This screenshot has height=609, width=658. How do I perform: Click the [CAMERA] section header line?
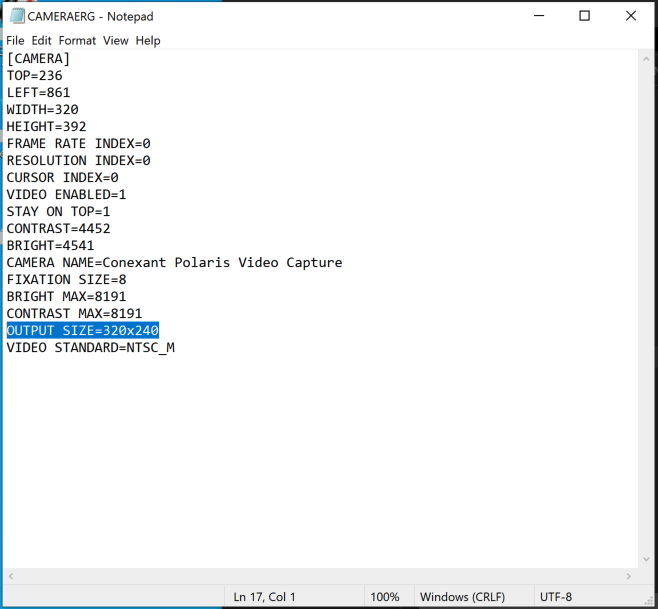38,58
